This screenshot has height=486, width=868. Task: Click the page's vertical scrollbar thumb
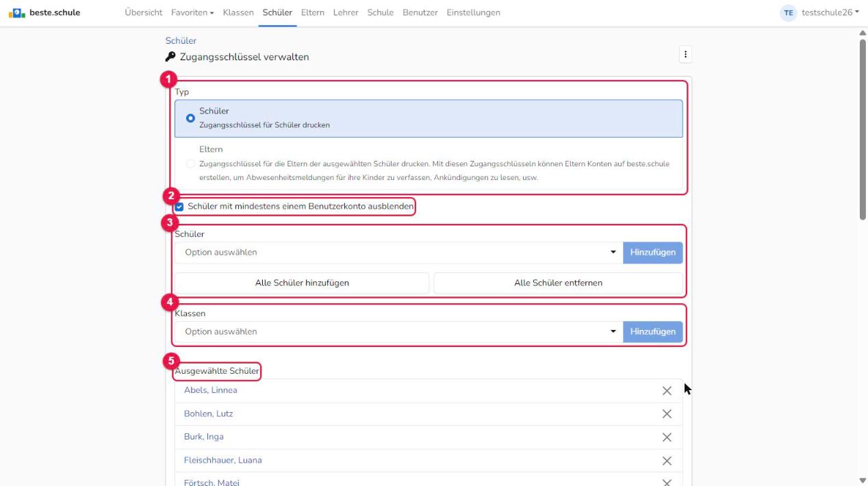[x=863, y=129]
